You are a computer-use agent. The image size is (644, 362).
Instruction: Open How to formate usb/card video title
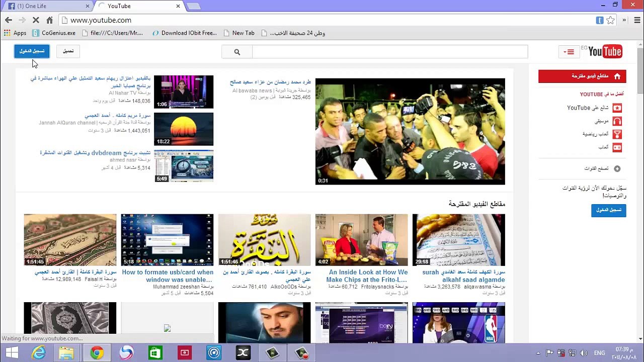point(168,276)
